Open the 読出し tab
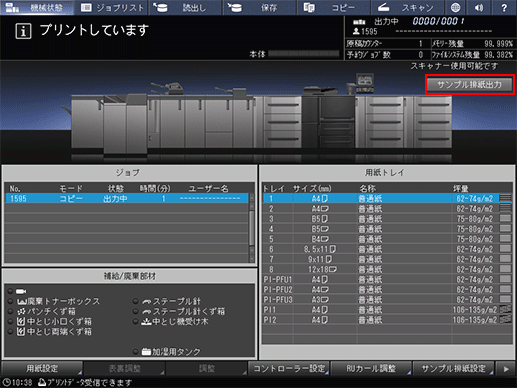This screenshot has width=517, height=388. pos(185,7)
